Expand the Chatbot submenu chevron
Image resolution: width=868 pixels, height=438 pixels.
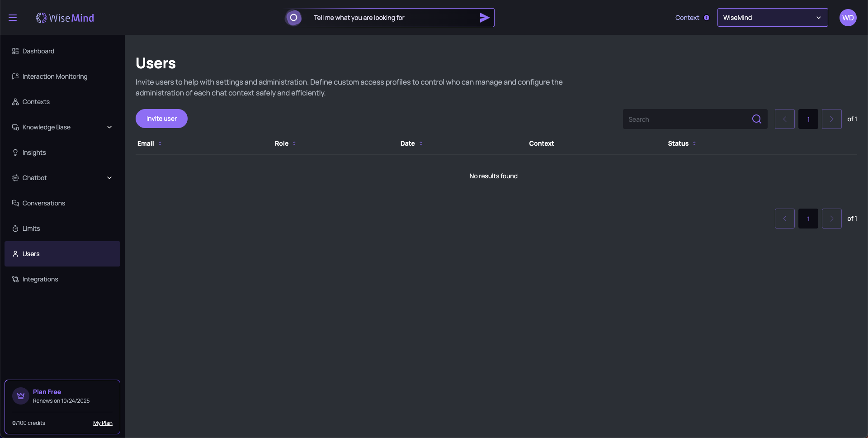(109, 178)
